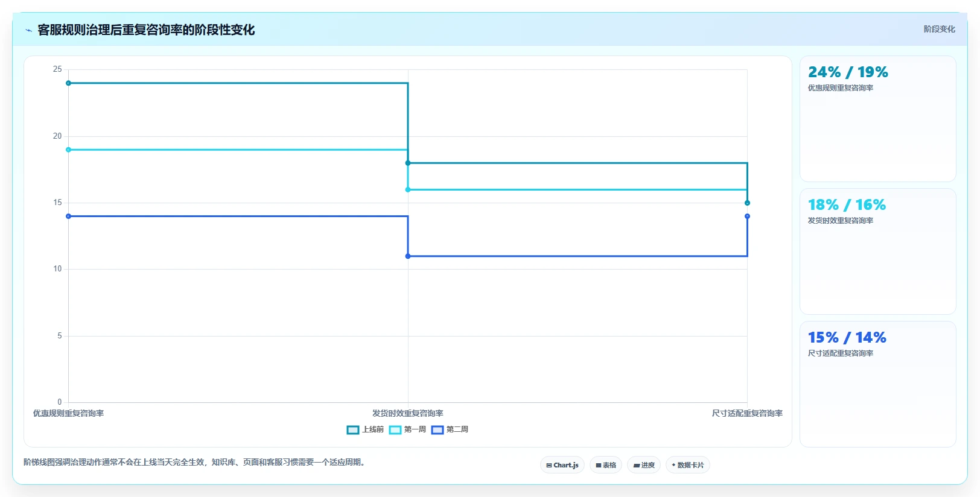Click the 第一周 data point at 16
Screen dimensions: 980x497
point(408,189)
